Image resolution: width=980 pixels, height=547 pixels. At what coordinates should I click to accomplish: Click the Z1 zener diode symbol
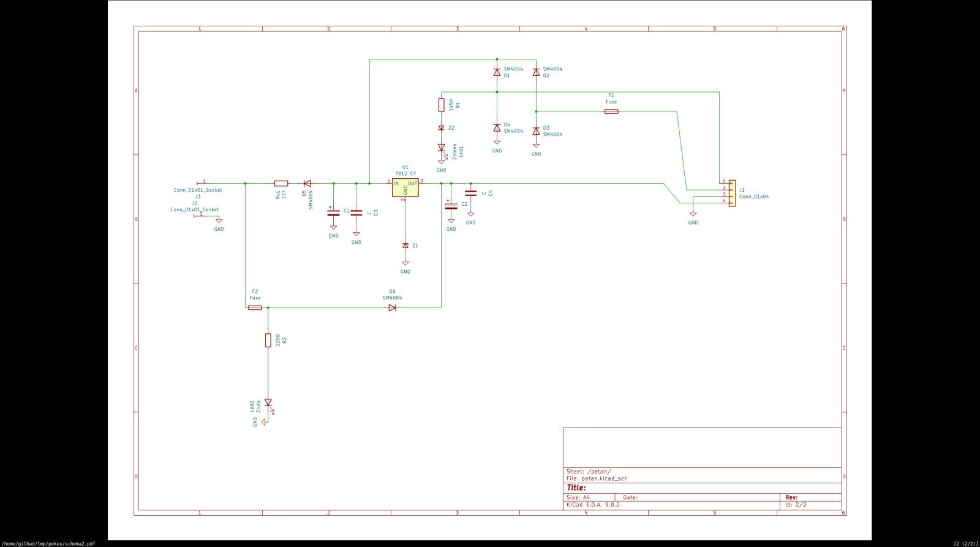click(405, 246)
